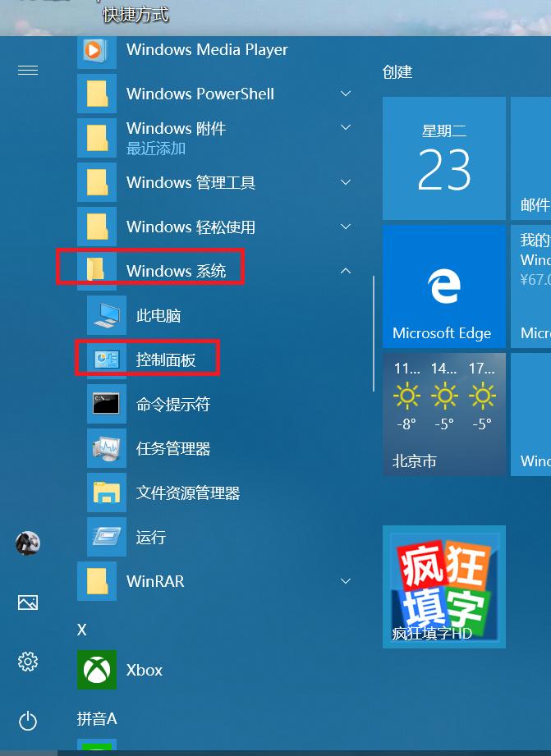Open the 疯狂填字HD game tile
The height and width of the screenshot is (756, 551).
pyautogui.click(x=444, y=587)
